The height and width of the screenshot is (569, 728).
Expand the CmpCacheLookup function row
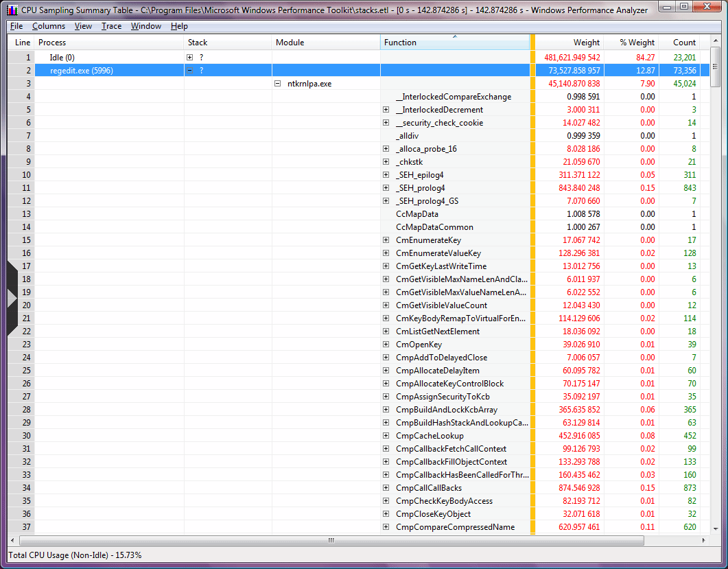pos(386,436)
